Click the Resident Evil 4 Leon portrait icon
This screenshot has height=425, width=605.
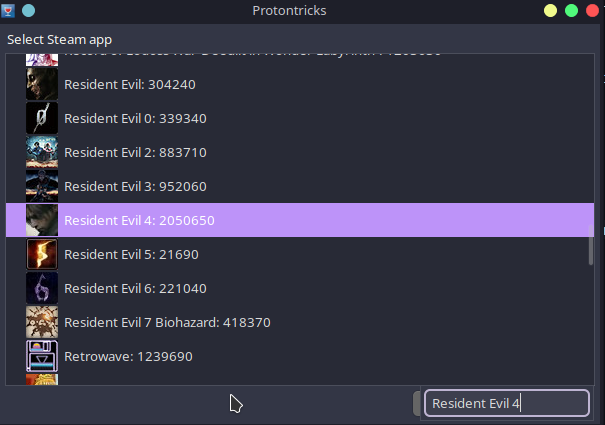point(42,220)
